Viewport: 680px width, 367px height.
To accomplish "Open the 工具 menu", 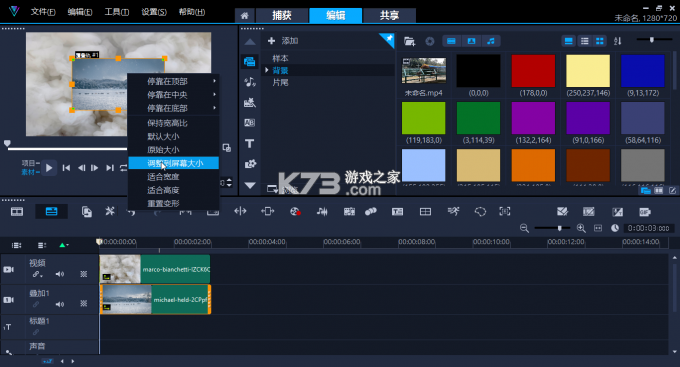I will click(x=117, y=12).
